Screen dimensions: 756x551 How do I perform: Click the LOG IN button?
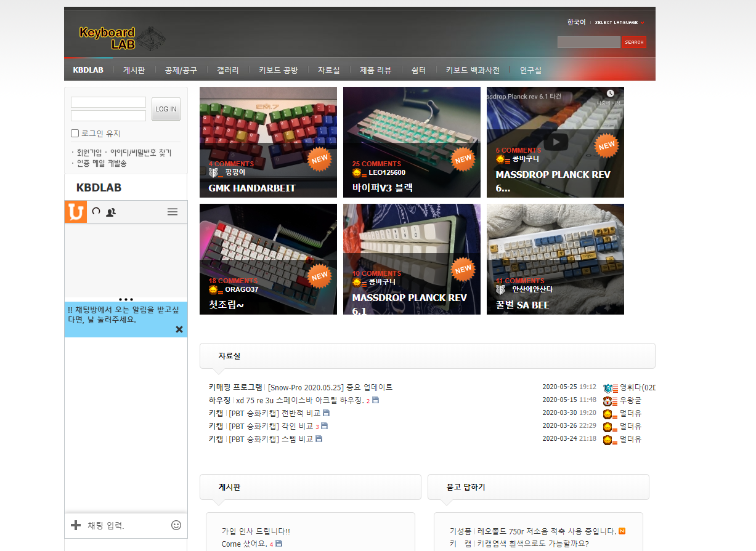[x=166, y=109]
